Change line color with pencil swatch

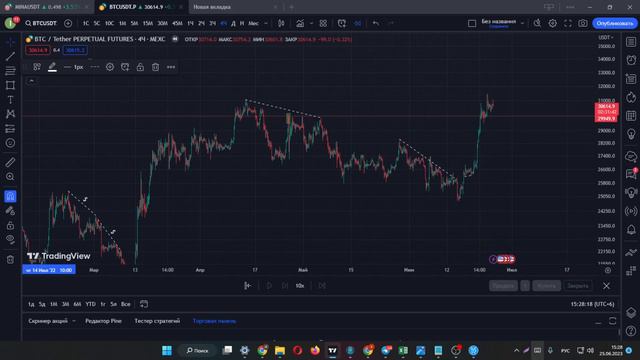click(52, 67)
